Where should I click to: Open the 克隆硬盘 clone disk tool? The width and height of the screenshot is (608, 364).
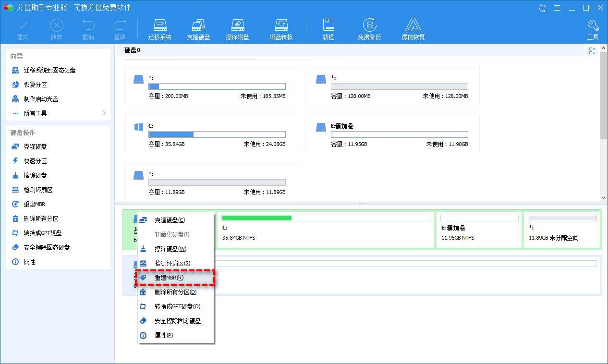198,28
